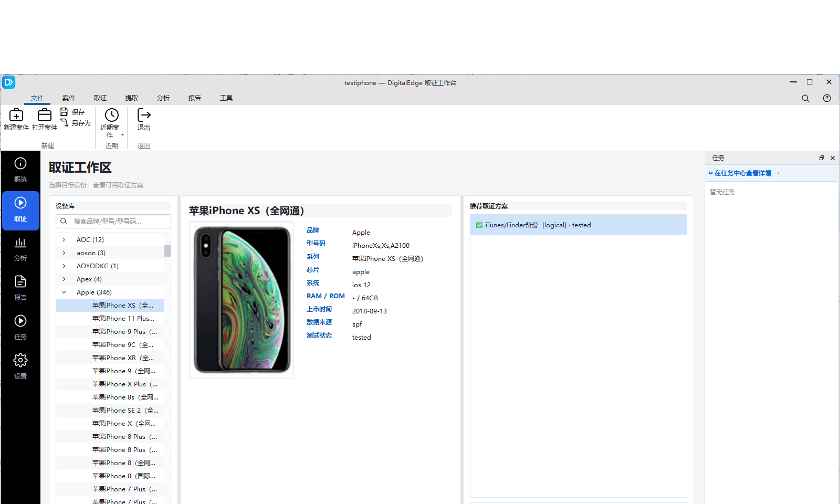Select 苹果iPhone 9 (全网...) device row

(x=110, y=371)
